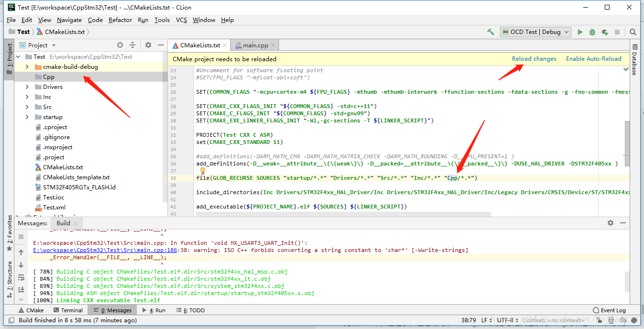The height and width of the screenshot is (329, 644).
Task: Toggle the 2: Favorites side tool window
Action: (9, 233)
